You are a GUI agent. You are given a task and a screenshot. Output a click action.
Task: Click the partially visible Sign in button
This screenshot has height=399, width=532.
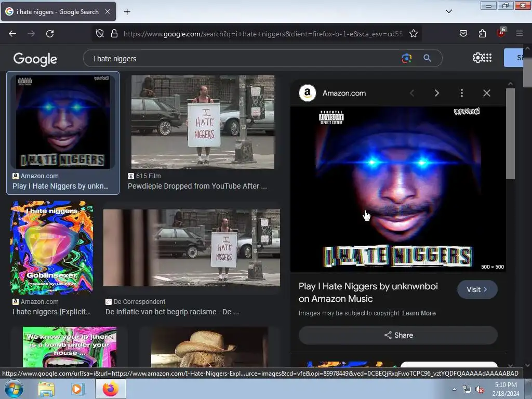point(514,58)
